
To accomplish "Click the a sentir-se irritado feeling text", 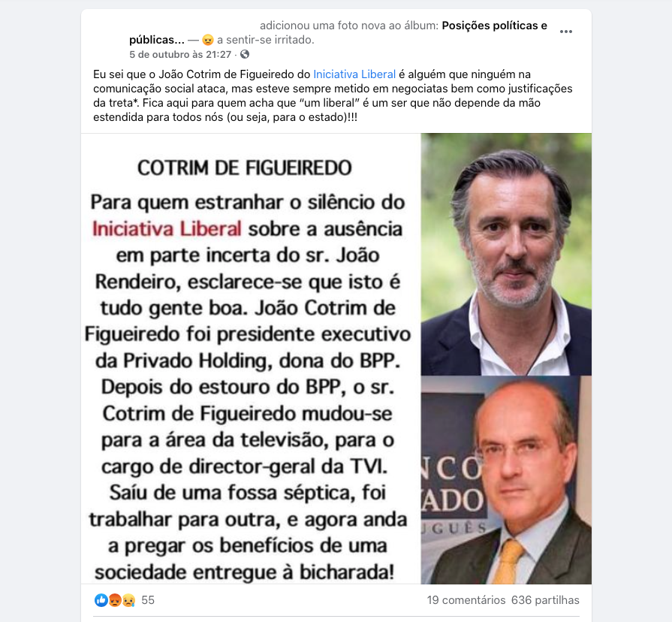I will click(x=266, y=40).
